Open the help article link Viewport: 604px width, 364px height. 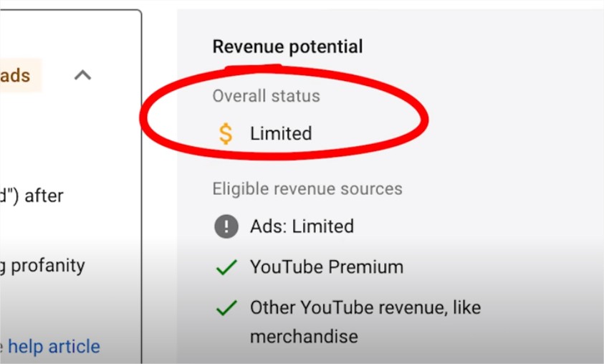point(54,347)
